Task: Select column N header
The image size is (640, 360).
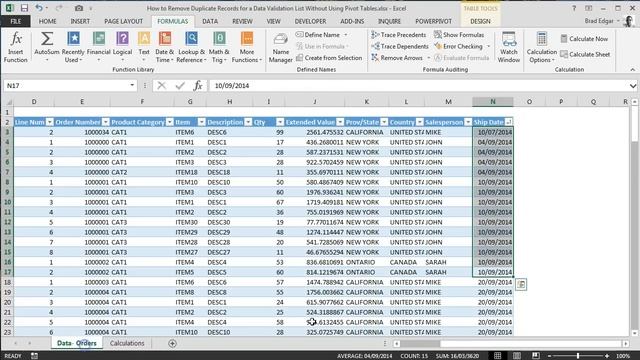Action: (x=493, y=102)
